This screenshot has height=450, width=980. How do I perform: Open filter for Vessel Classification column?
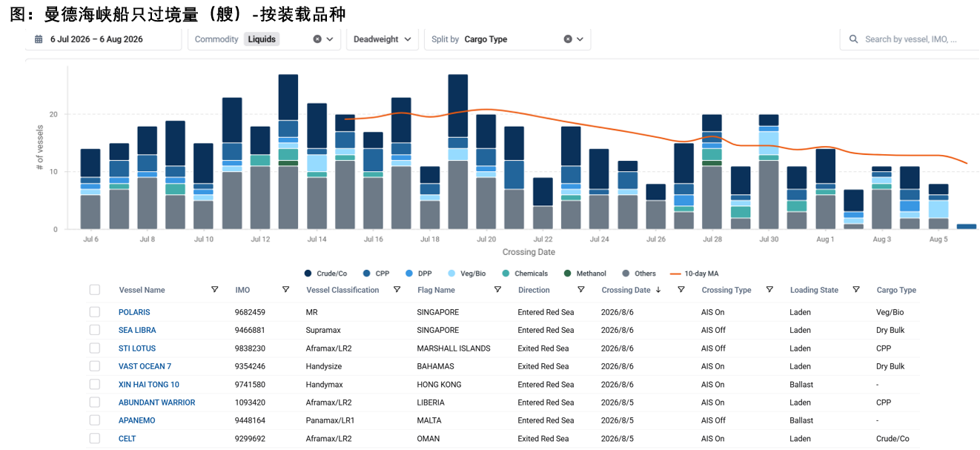tap(397, 290)
